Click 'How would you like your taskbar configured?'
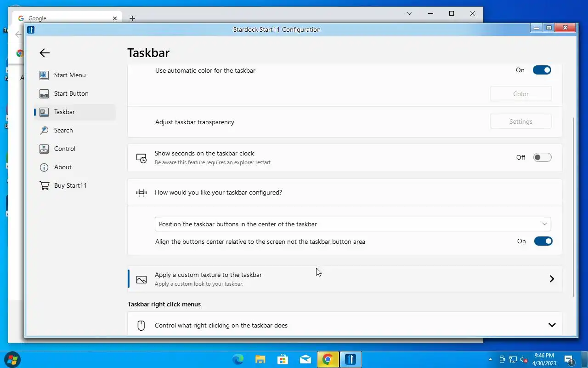Image resolution: width=588 pixels, height=368 pixels. pos(218,192)
